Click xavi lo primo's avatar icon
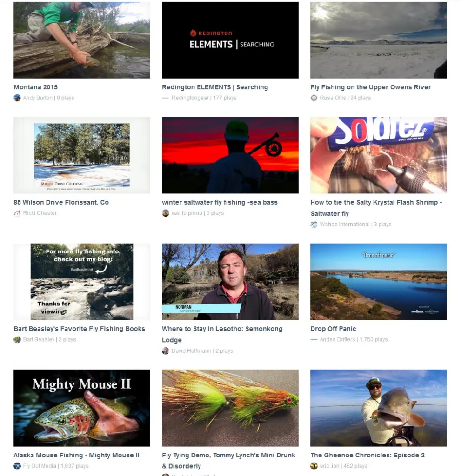This screenshot has height=476, width=461. click(166, 213)
